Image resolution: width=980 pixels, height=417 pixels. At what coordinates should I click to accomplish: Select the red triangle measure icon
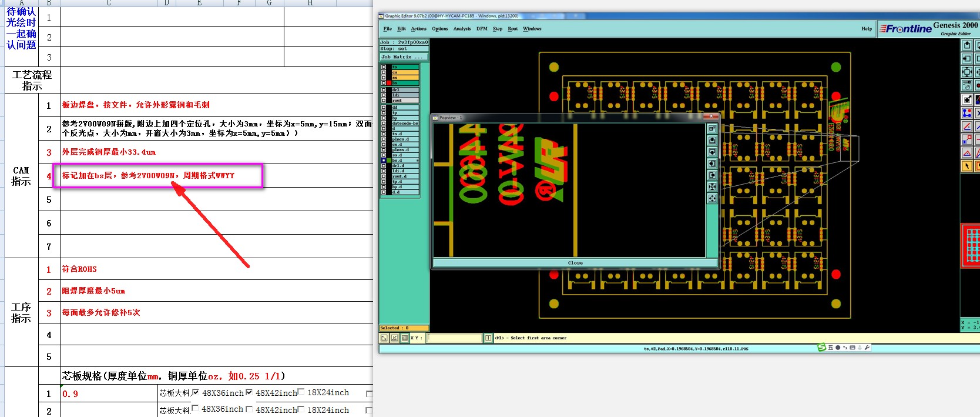[x=966, y=153]
